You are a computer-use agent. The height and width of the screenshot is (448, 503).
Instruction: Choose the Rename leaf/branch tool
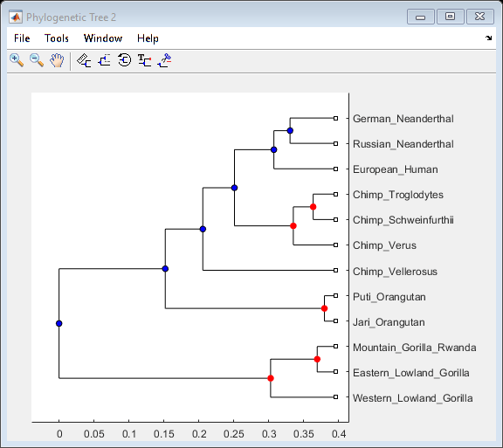point(144,60)
